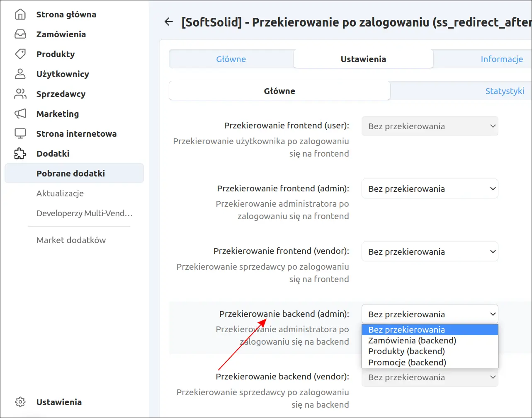Screen dimensions: 532x418
Task: Collapse the Przekierowanie backend (admin) dropdown
Action: pos(430,314)
